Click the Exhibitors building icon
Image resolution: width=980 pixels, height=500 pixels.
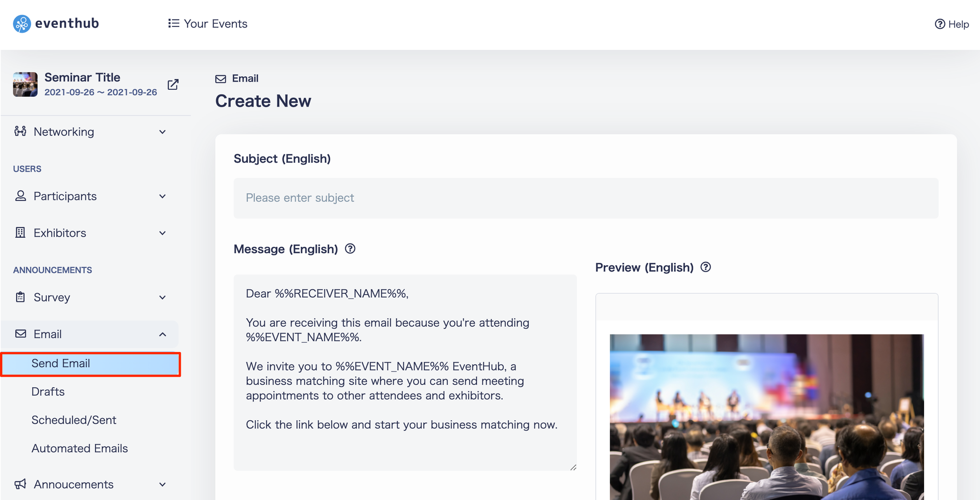20,232
